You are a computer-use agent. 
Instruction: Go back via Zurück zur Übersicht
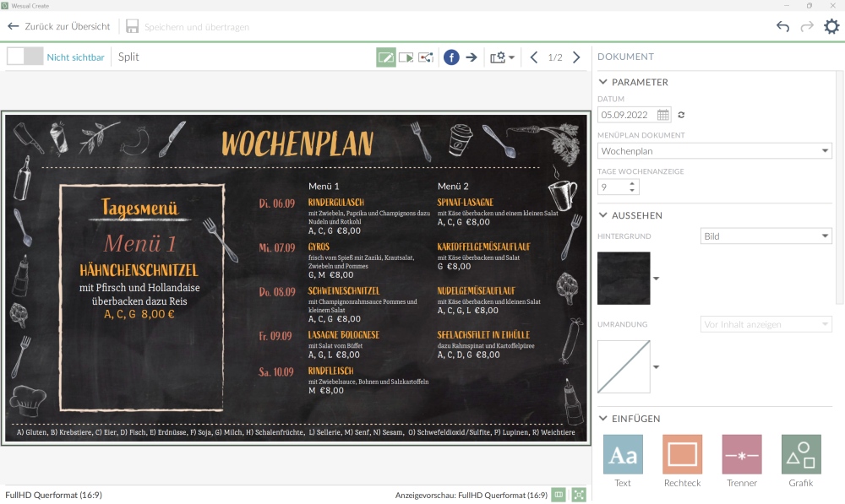tap(59, 26)
